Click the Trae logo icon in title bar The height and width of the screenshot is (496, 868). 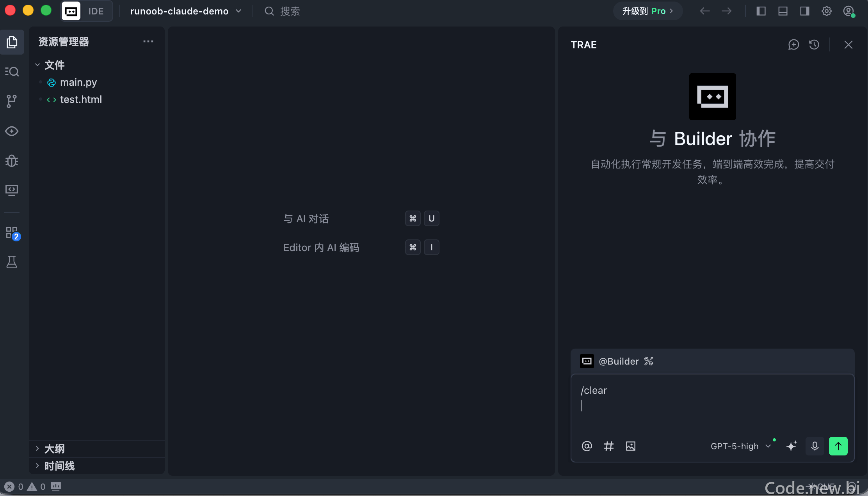pos(71,11)
